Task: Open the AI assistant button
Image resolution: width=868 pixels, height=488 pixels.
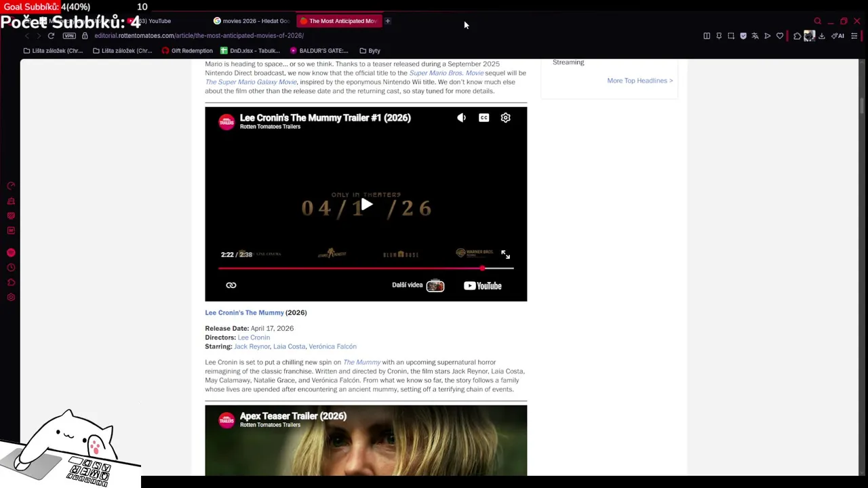Action: pos(838,36)
